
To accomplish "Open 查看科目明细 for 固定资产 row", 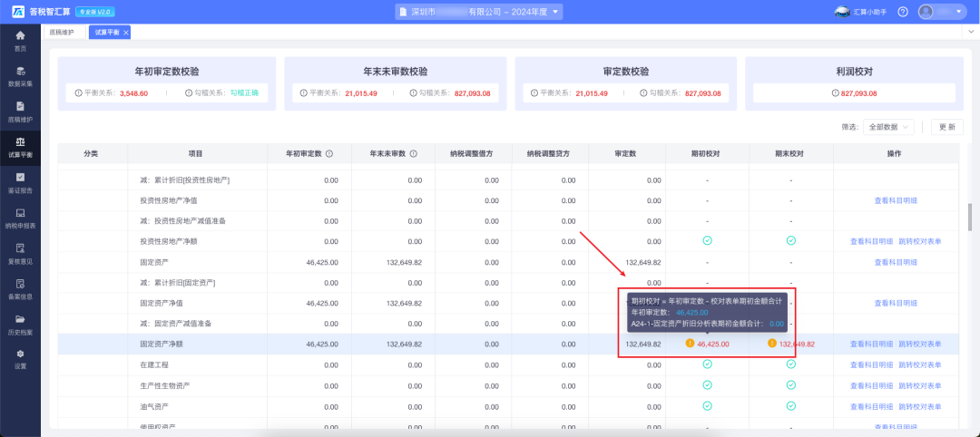I will tap(896, 262).
